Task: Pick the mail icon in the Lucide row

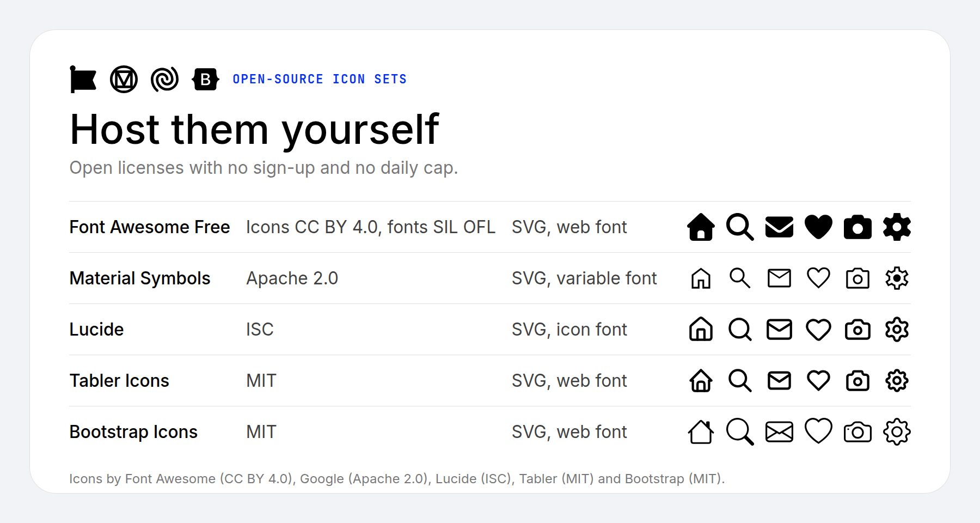Action: coord(780,330)
